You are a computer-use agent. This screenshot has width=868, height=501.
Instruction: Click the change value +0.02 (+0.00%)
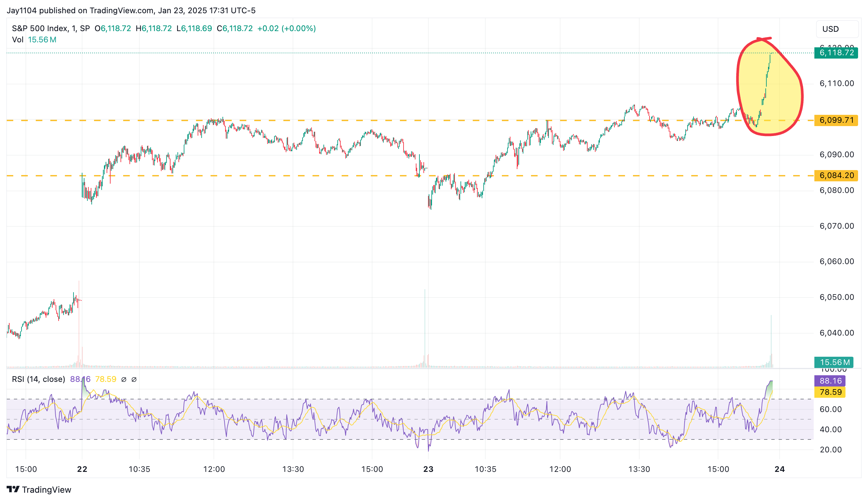pyautogui.click(x=287, y=28)
